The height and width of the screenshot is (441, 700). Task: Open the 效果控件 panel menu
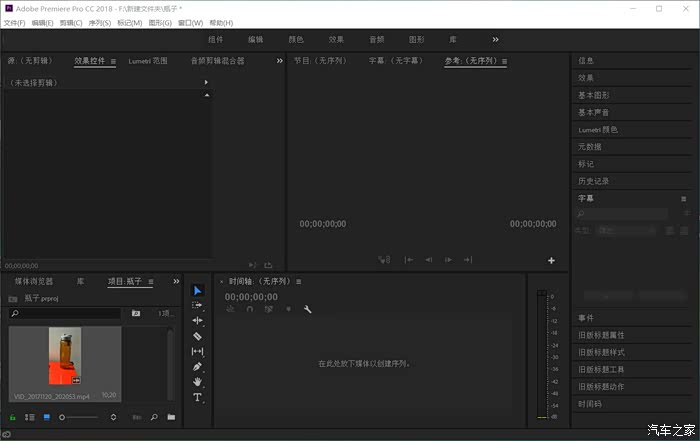coord(113,61)
